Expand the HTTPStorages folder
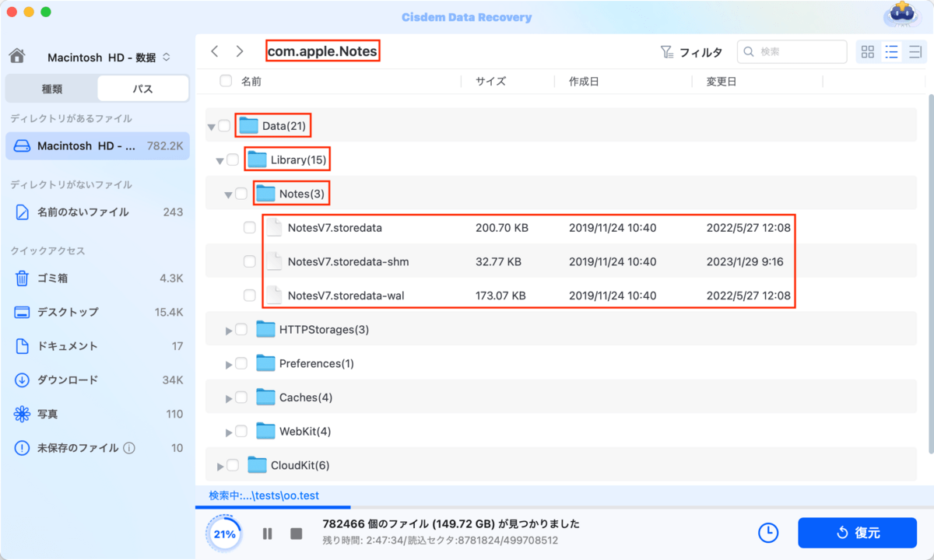Viewport: 934px width, 560px height. click(229, 330)
